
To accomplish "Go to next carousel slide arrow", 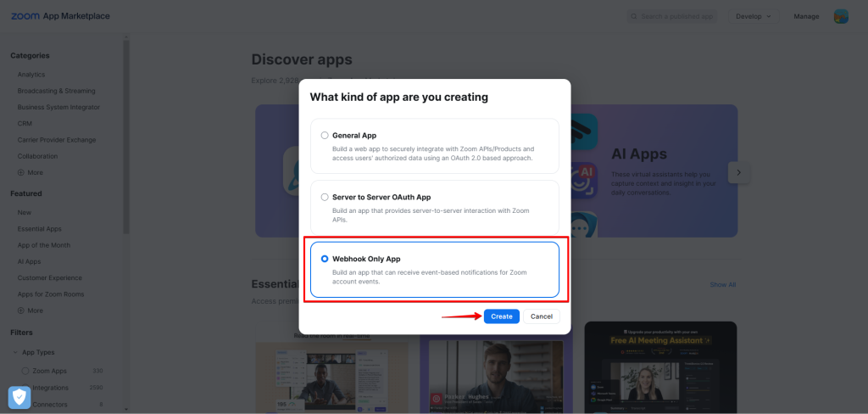I will click(738, 172).
